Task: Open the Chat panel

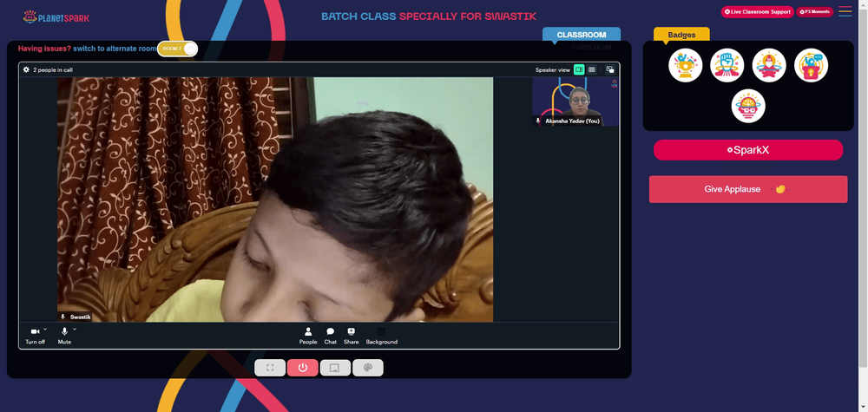Action: [331, 336]
